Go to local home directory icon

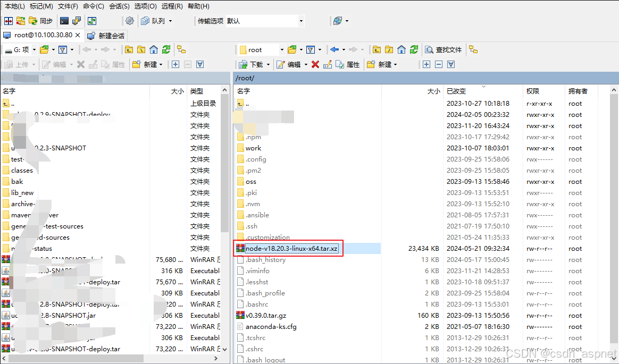click(x=154, y=50)
